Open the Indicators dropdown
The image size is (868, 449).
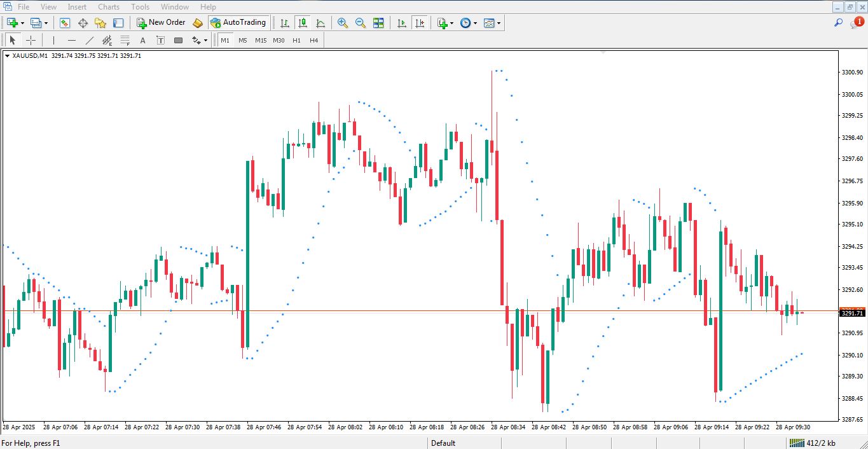click(x=443, y=23)
